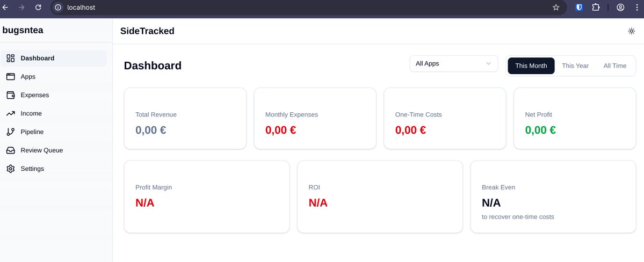Reload the page with the refresh icon
644x262 pixels.
point(38,8)
